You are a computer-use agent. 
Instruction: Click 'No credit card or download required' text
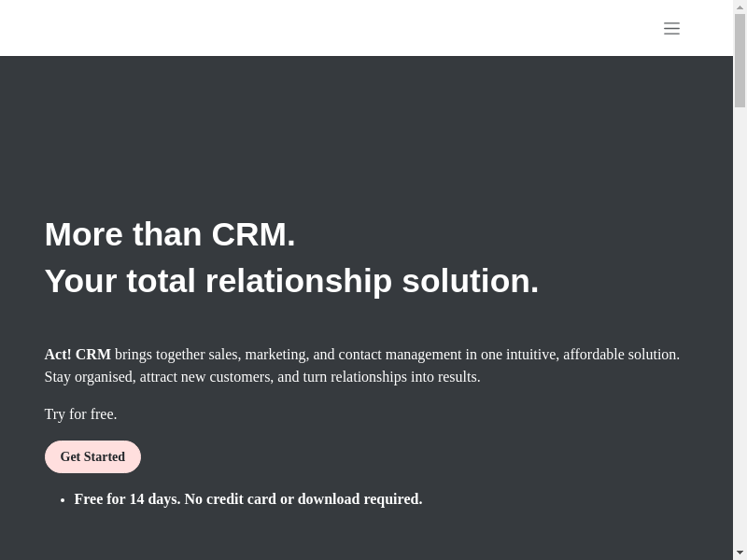pos(303,499)
